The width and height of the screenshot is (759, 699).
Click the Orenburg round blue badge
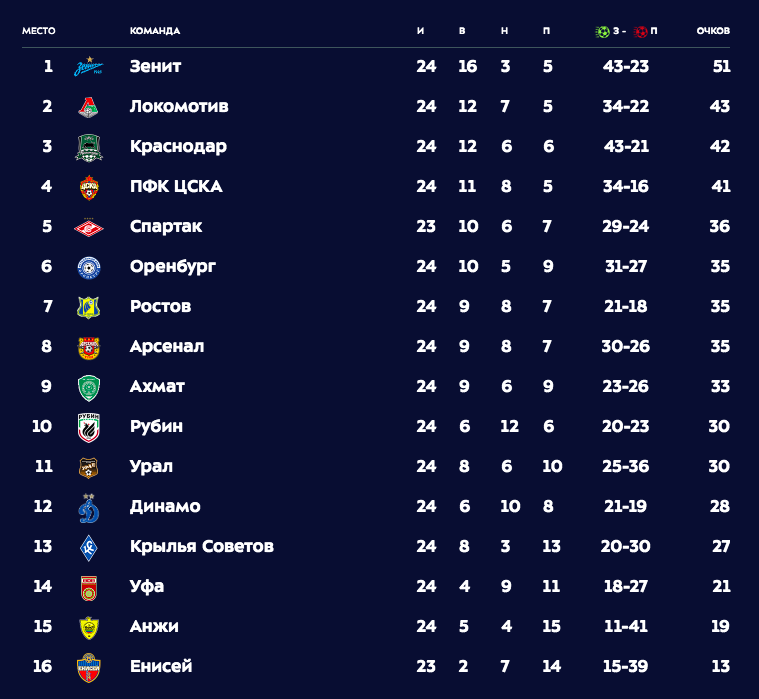click(x=89, y=267)
